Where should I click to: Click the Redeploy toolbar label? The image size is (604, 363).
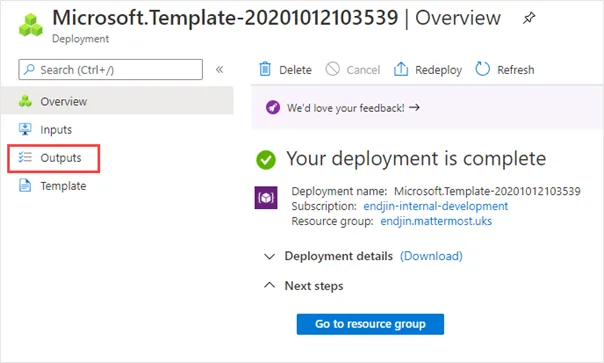coord(438,70)
